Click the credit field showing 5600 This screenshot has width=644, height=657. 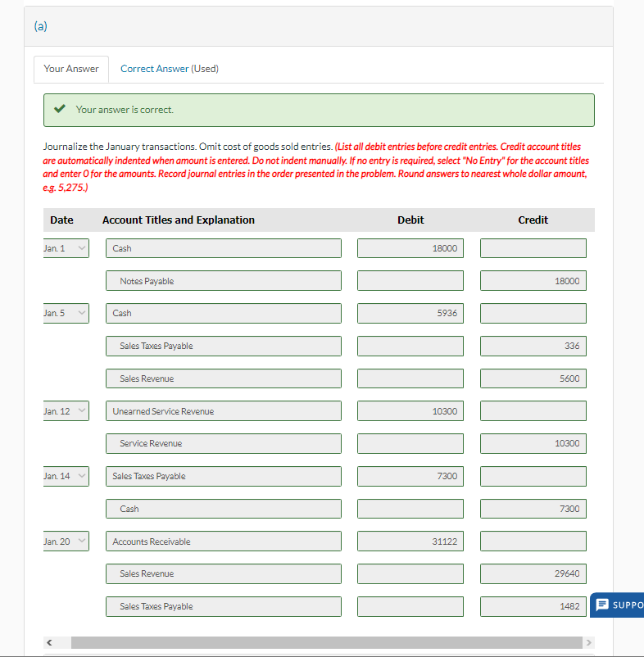pyautogui.click(x=533, y=378)
